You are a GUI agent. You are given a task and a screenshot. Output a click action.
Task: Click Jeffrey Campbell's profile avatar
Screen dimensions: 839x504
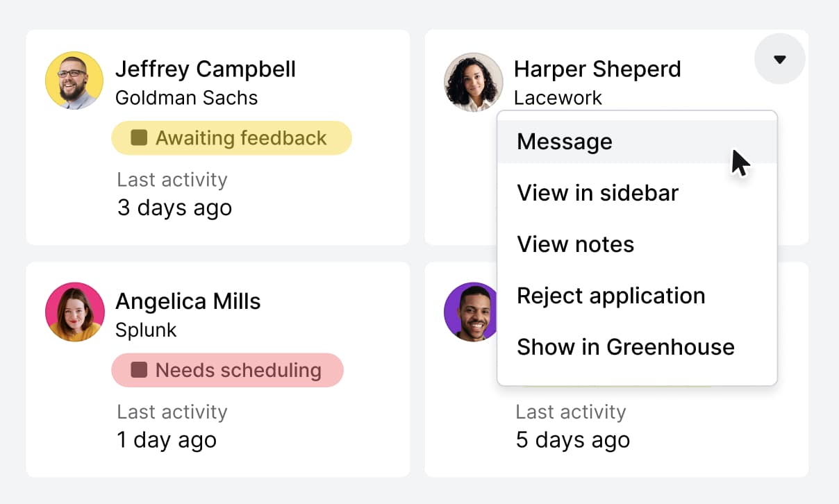tap(74, 81)
